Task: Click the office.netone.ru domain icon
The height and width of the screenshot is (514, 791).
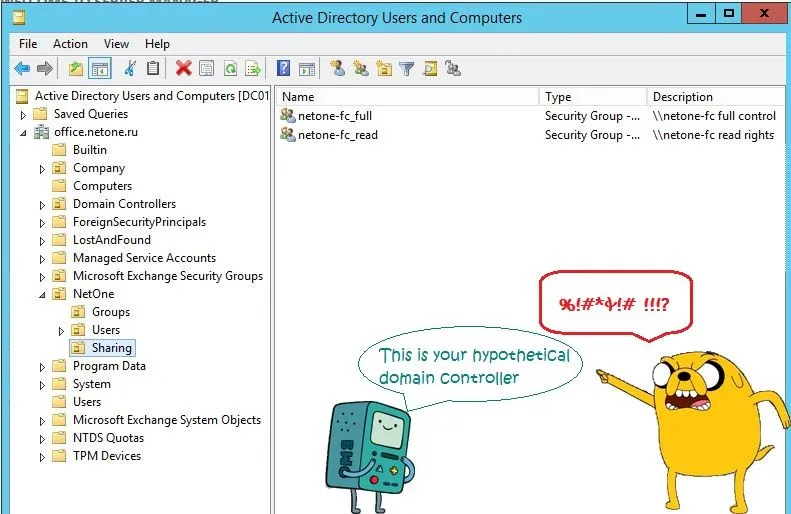Action: (41, 132)
